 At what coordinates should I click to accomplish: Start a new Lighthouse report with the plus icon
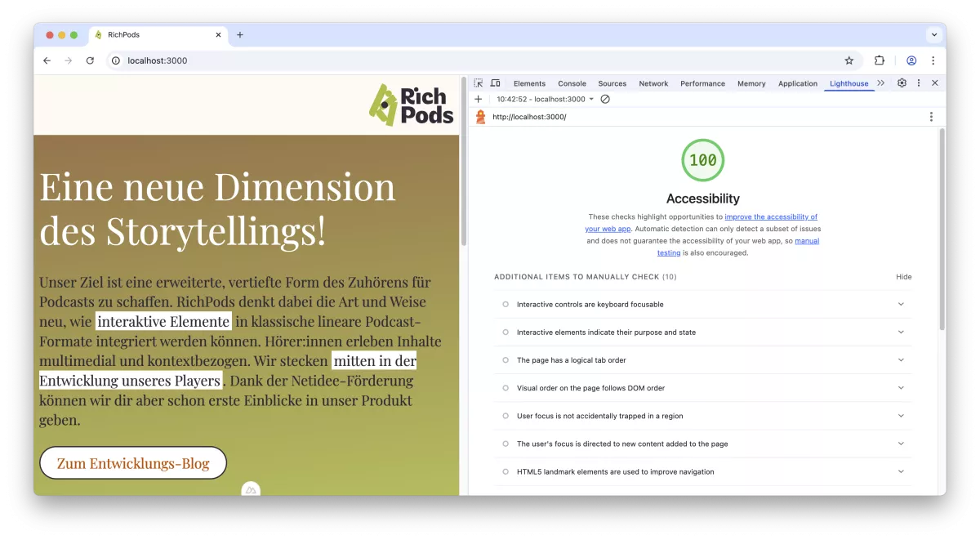[479, 98]
